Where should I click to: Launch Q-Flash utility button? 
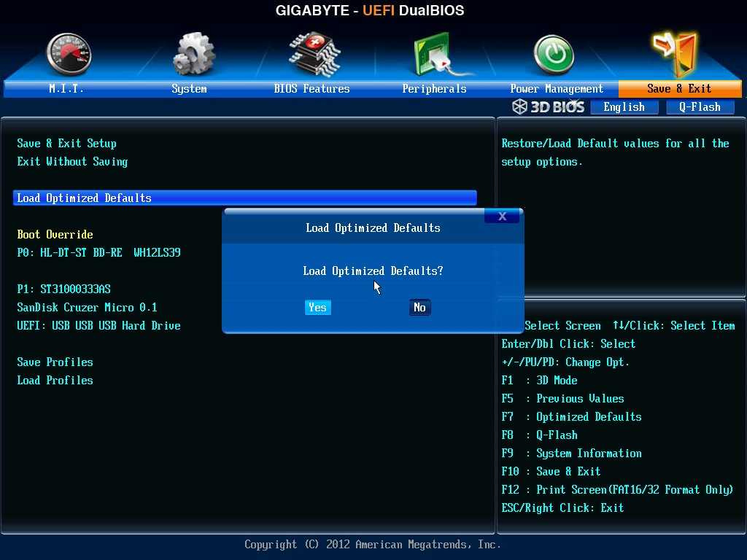point(700,107)
